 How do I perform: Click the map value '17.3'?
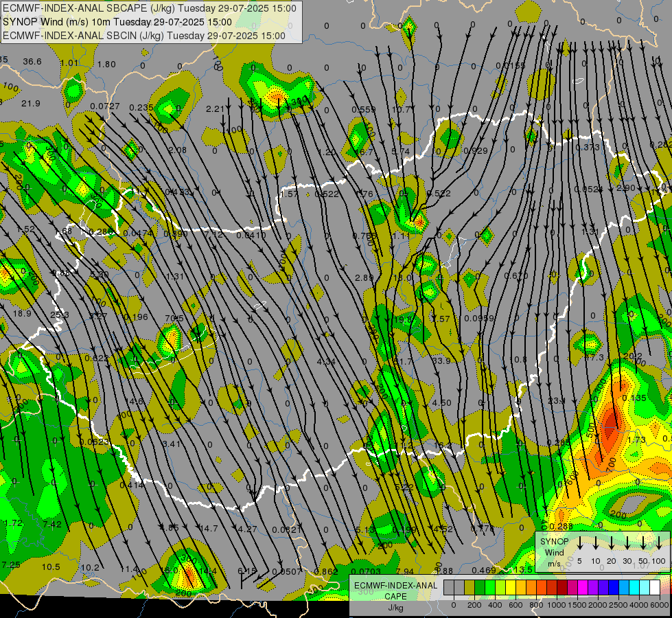pos(594,357)
